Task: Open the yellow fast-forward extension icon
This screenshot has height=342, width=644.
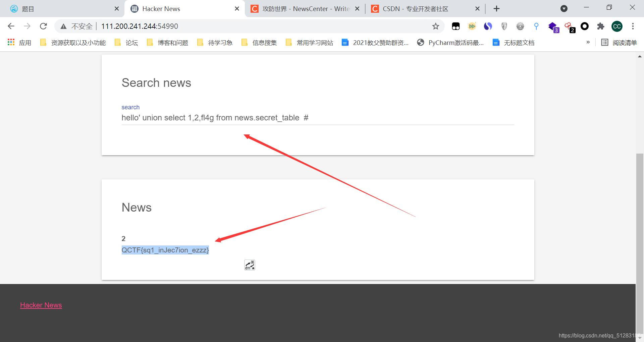Action: (472, 26)
